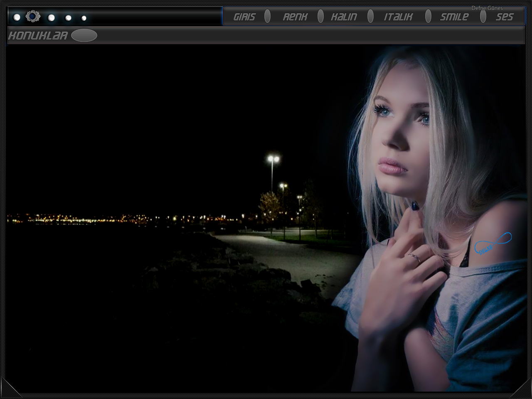Click the white dot immediately right of the gear
532x399 pixels.
(52, 18)
